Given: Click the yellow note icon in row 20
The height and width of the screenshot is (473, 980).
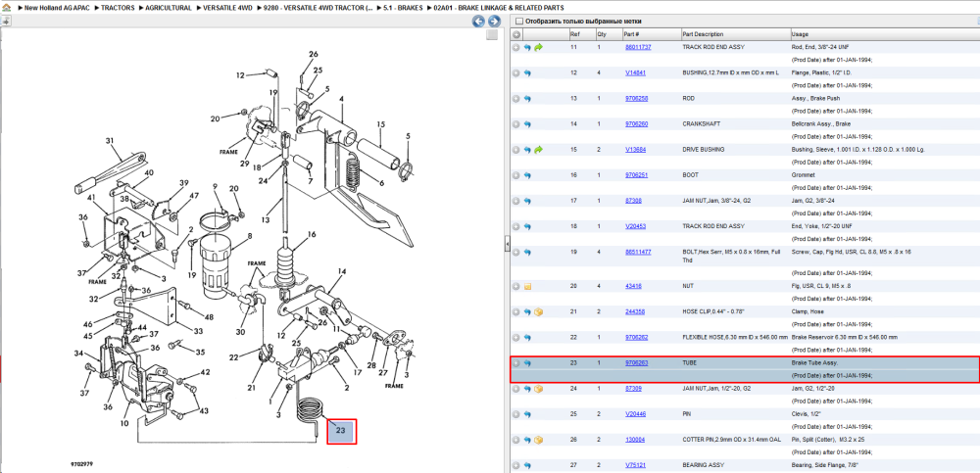Looking at the screenshot, I should tap(527, 286).
